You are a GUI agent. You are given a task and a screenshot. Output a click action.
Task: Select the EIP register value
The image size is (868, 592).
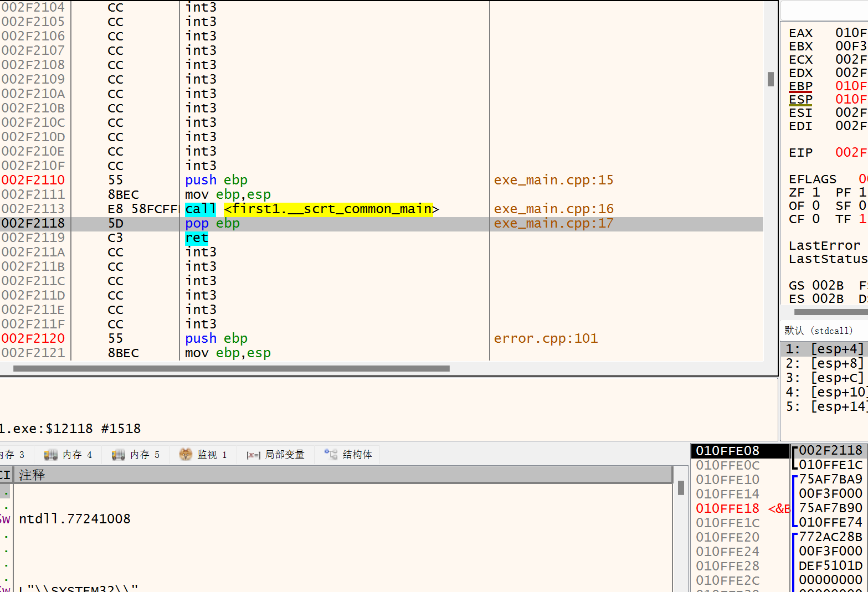[x=851, y=153]
